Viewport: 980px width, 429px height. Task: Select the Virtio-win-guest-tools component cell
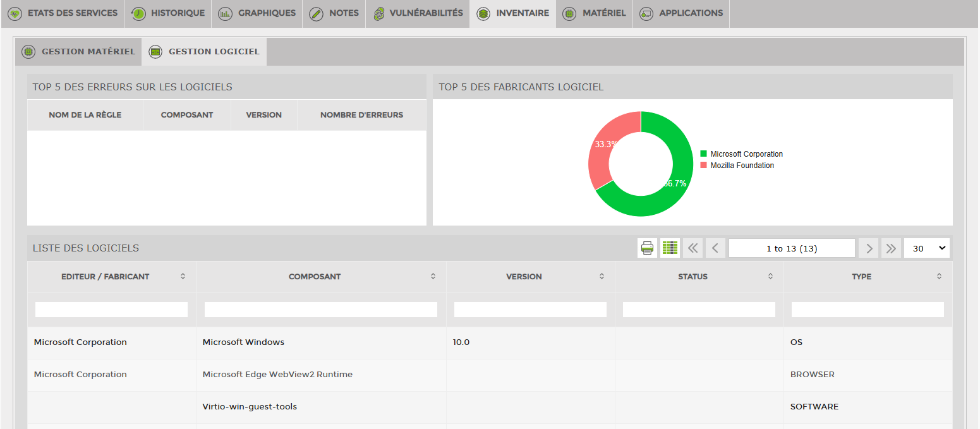coord(321,407)
